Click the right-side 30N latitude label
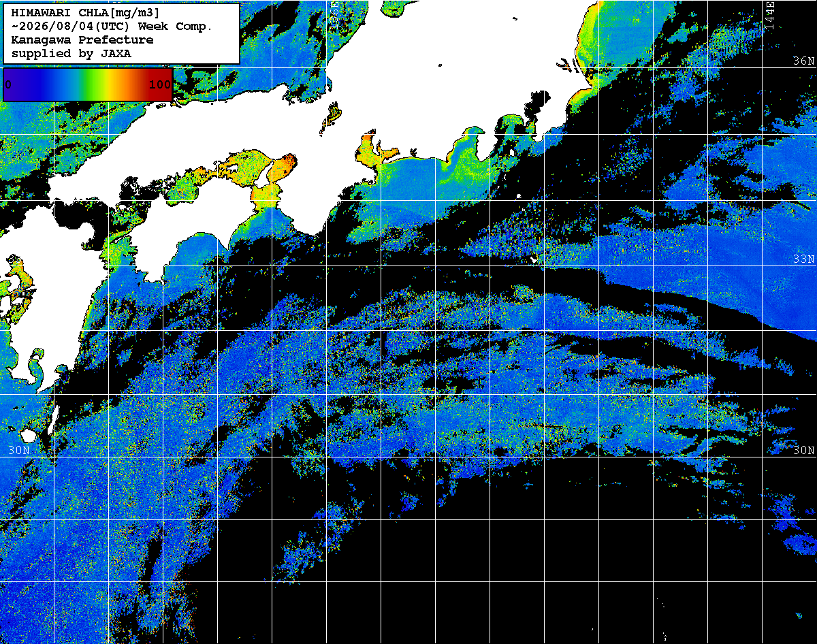 pyautogui.click(x=803, y=450)
